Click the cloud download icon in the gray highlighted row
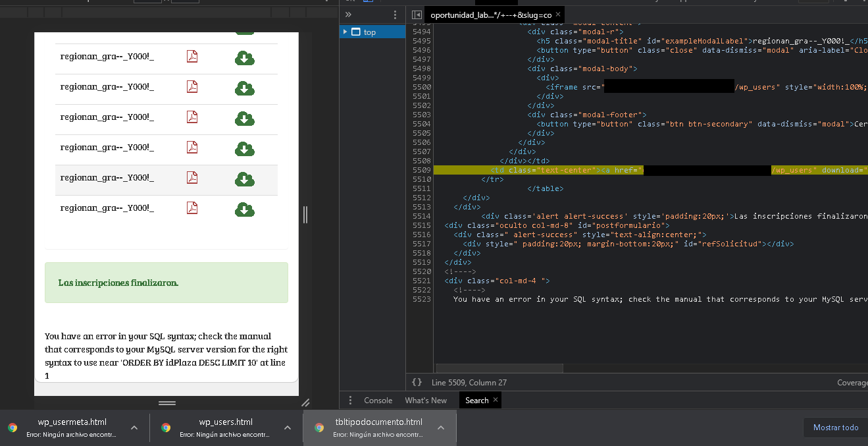 [244, 179]
